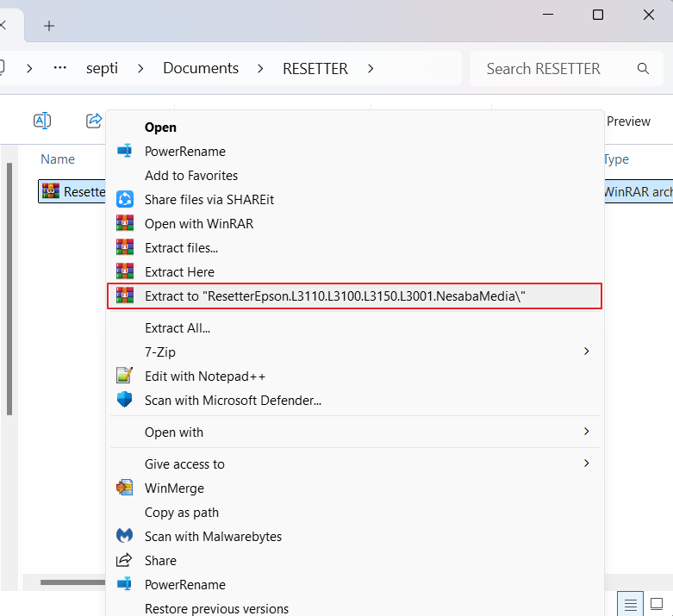This screenshot has height=616, width=673.
Task: Open the Documents breadcrumb folder
Action: point(201,69)
